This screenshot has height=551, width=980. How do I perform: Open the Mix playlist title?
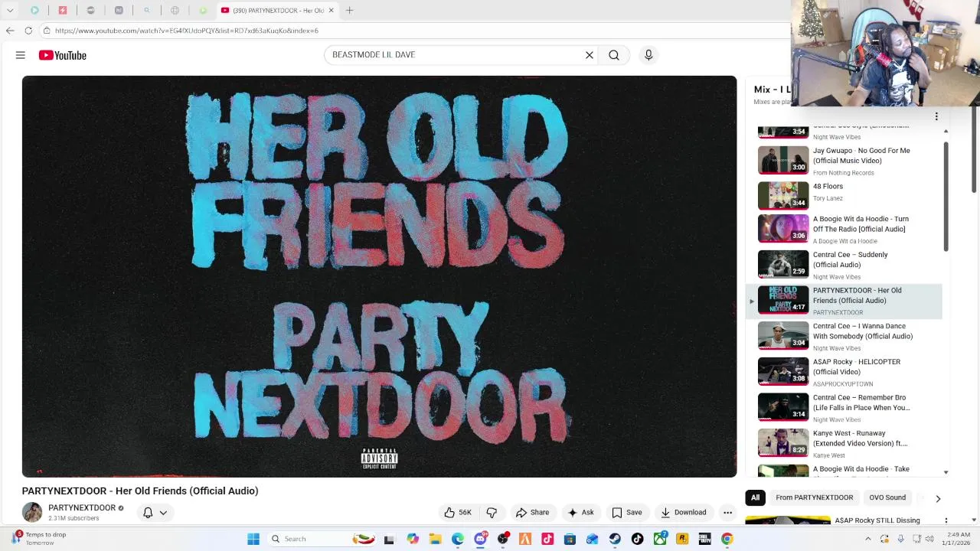click(x=772, y=90)
